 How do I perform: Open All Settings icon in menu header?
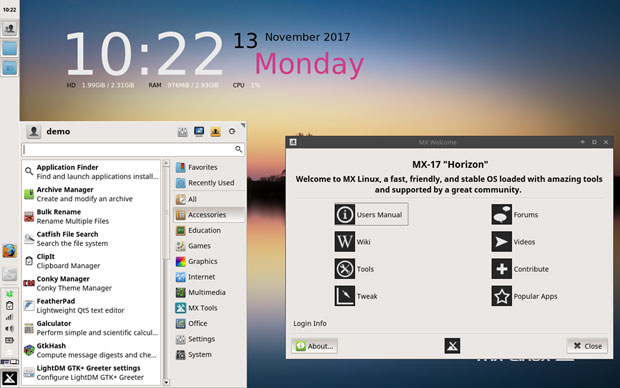182,132
